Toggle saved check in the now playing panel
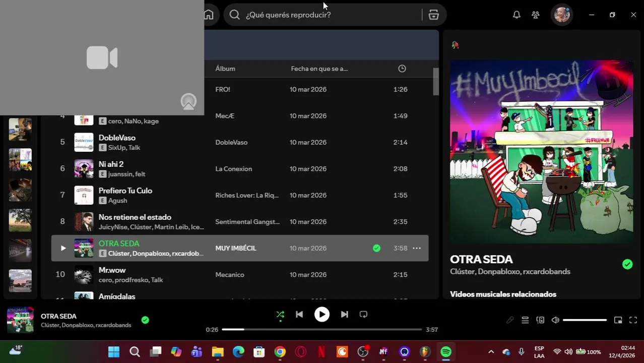The width and height of the screenshot is (644, 363). tap(627, 264)
